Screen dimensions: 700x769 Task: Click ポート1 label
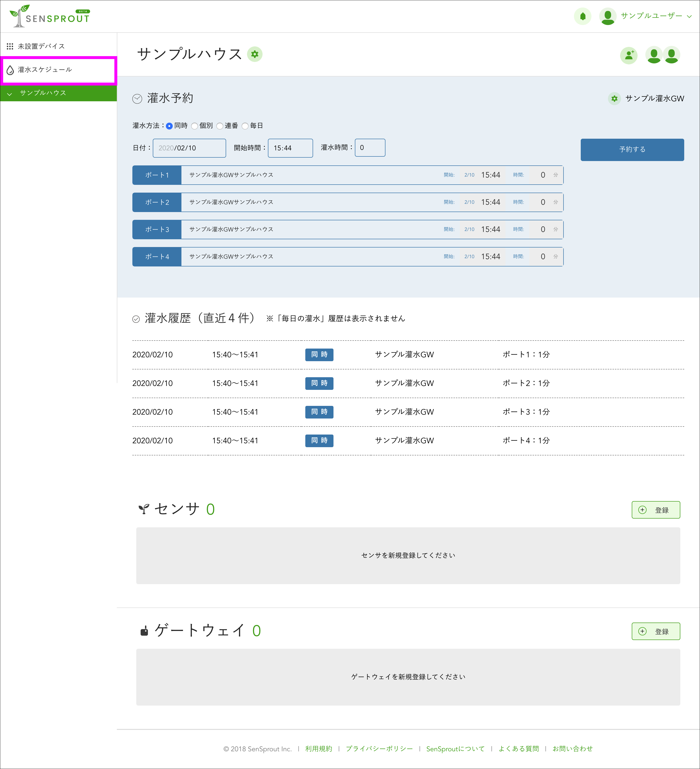coord(157,175)
